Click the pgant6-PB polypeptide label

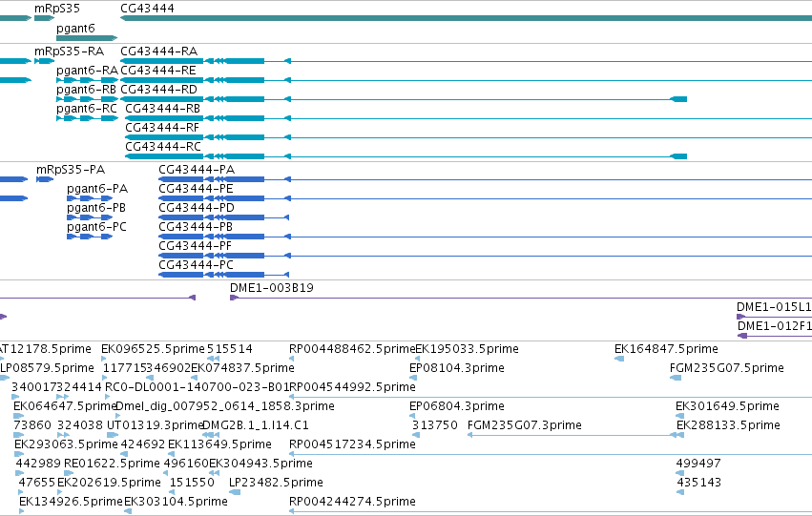(x=96, y=208)
